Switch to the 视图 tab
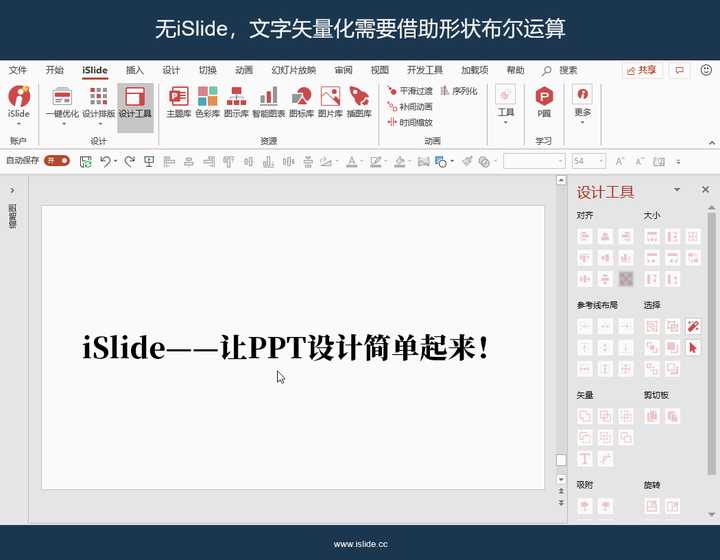Screen dimensions: 720x560 point(380,70)
